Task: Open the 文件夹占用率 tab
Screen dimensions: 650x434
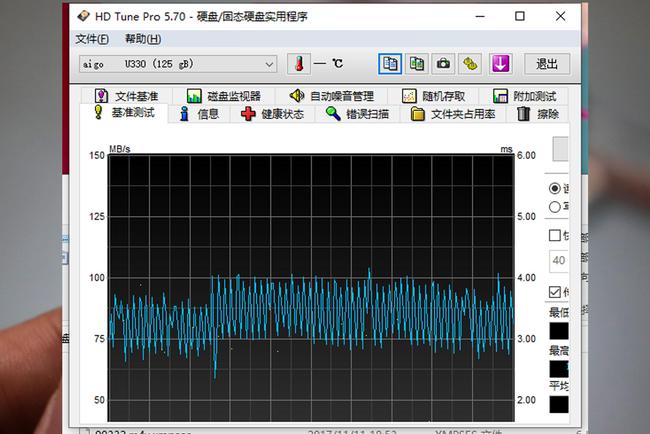Action: [x=453, y=114]
